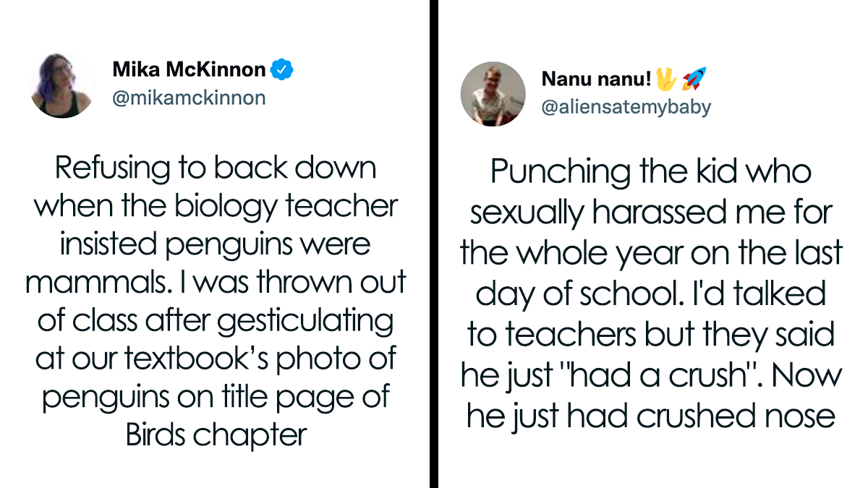Click the line "to teachers but they said"
This screenshot has height=488, width=868.
651,334
